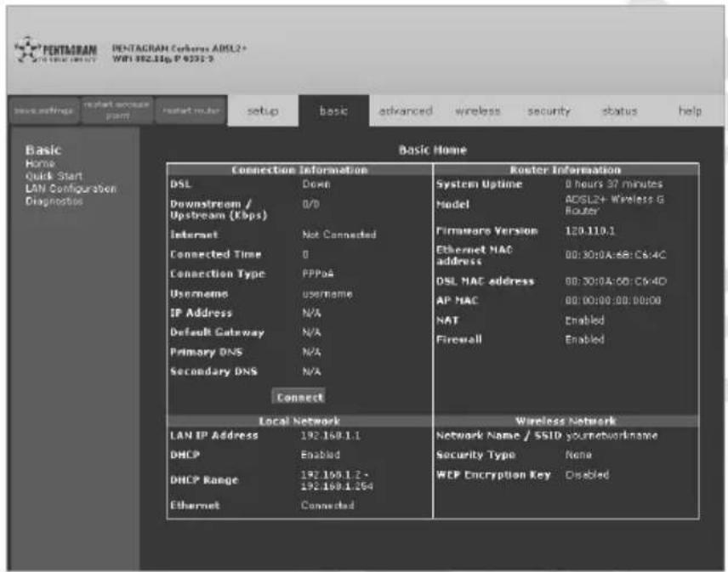Click the Connection Information header
Viewport: 728px width, 572px height.
[x=299, y=170]
